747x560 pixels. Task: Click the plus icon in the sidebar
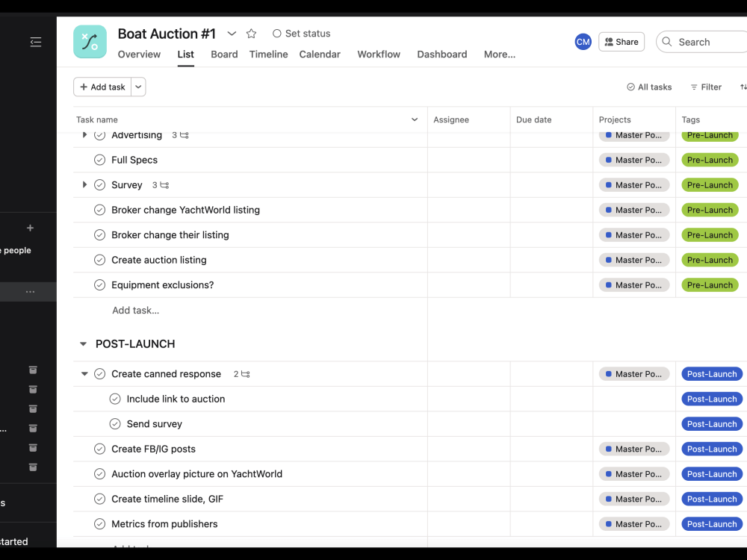coord(30,228)
